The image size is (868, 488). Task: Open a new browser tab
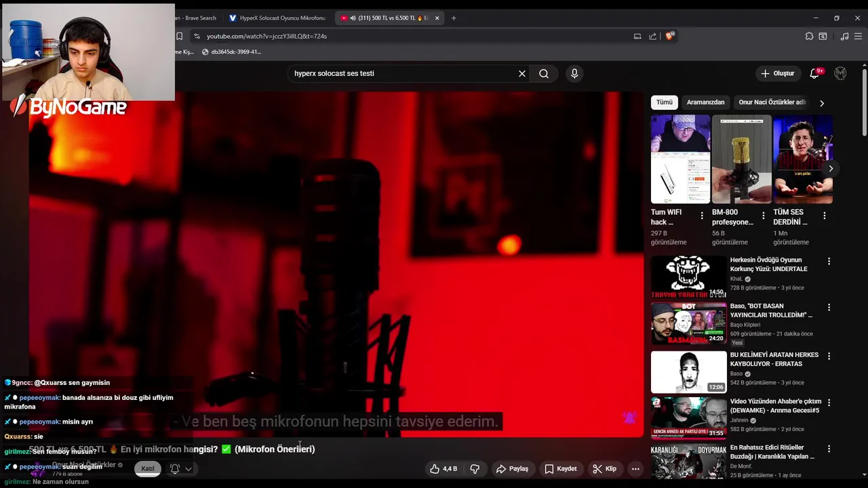[x=454, y=18]
